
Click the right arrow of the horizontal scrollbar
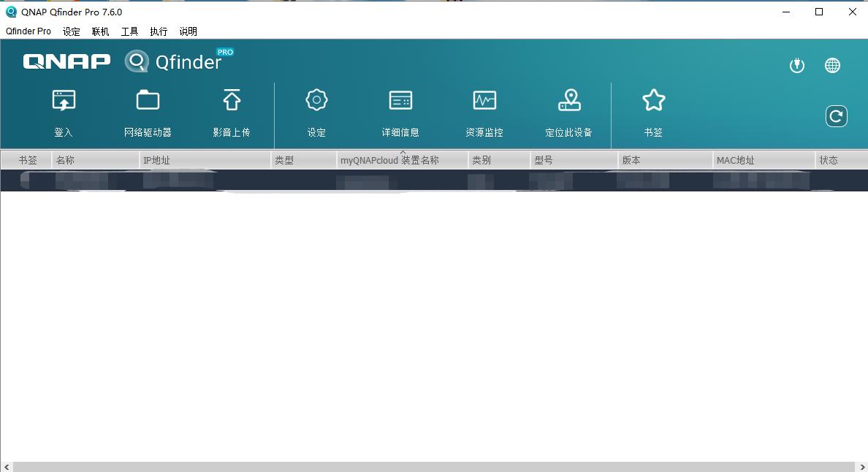(863, 467)
